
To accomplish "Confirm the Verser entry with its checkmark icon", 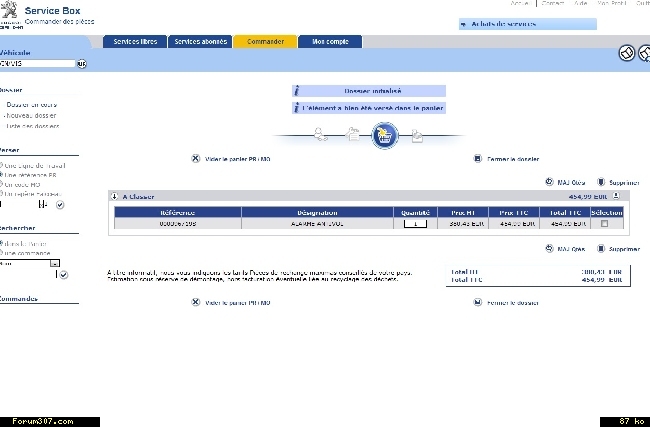I will (60, 205).
